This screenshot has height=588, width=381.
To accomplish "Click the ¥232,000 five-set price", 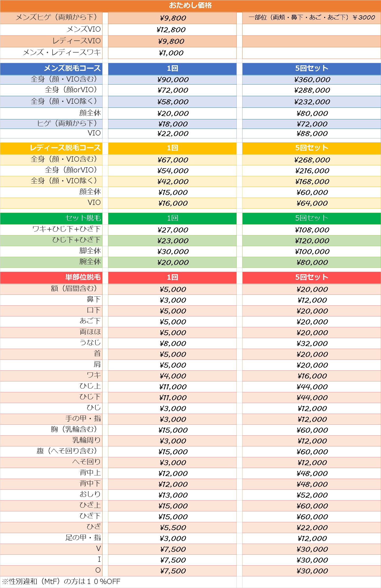I will pos(312,102).
